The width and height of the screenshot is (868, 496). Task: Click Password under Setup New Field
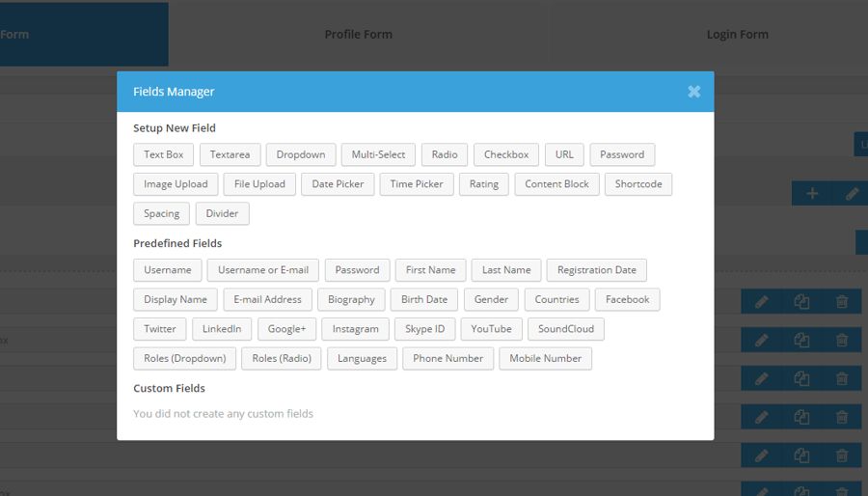(x=622, y=155)
